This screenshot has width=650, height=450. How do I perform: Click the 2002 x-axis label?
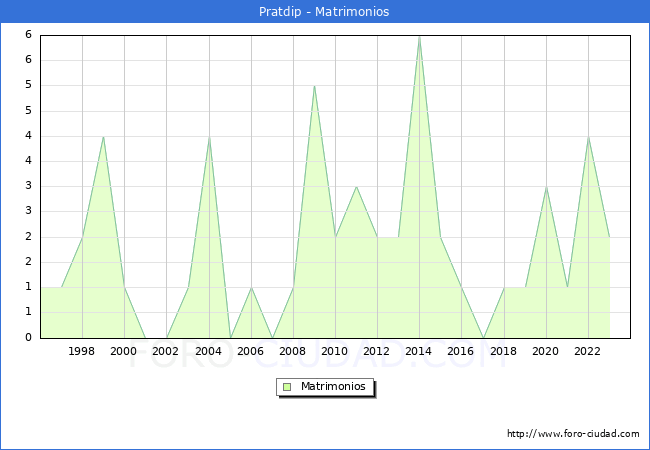[165, 351]
